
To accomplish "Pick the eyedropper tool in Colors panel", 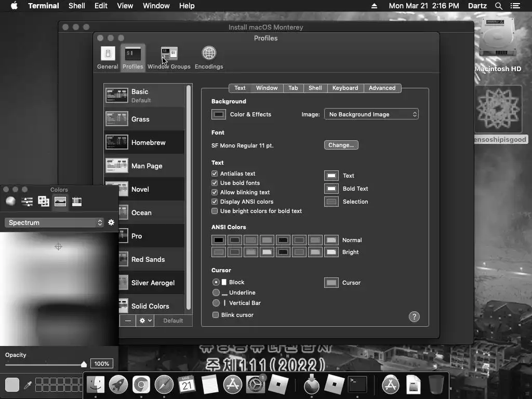I will click(x=28, y=385).
